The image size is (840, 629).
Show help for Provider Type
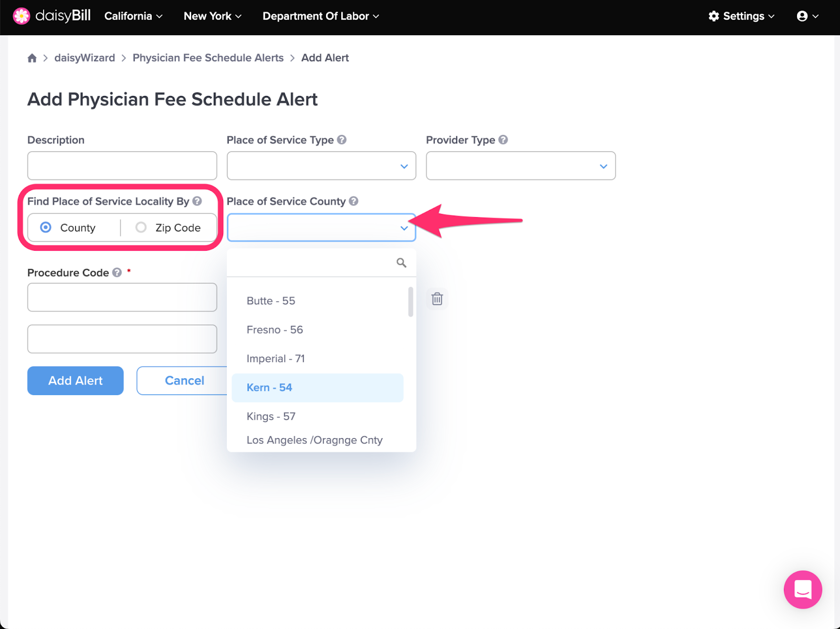(503, 140)
